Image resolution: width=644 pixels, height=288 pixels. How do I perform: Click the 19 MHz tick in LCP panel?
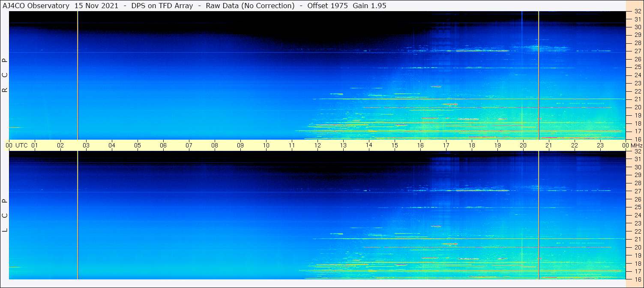(638, 255)
